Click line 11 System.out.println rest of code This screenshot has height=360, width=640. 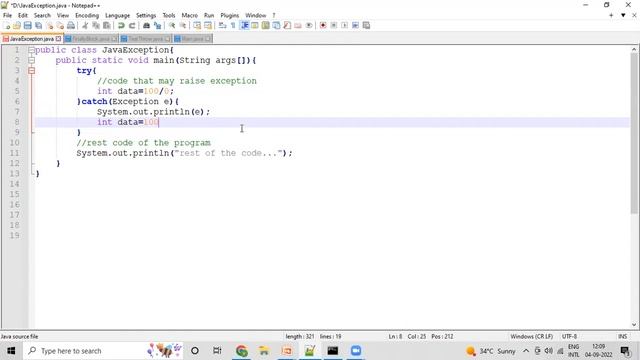coord(184,153)
